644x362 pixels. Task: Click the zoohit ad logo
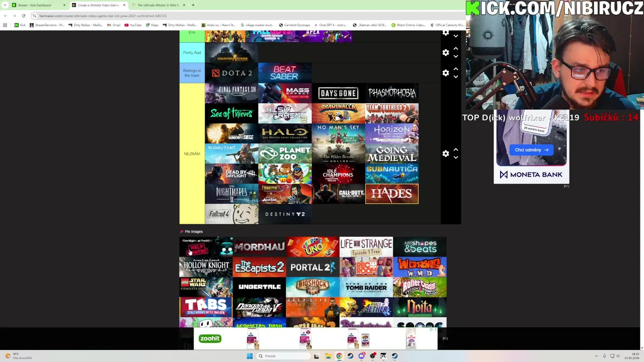click(x=210, y=339)
